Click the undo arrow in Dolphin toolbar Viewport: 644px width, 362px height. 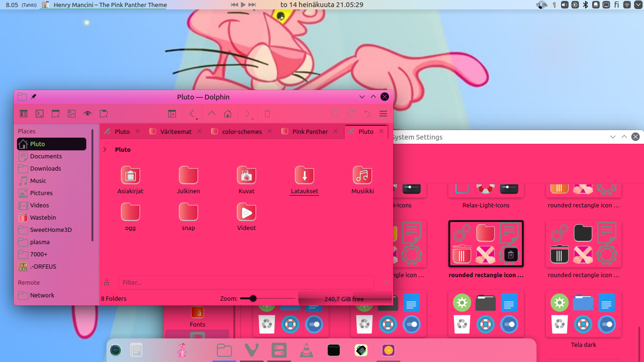(367, 114)
